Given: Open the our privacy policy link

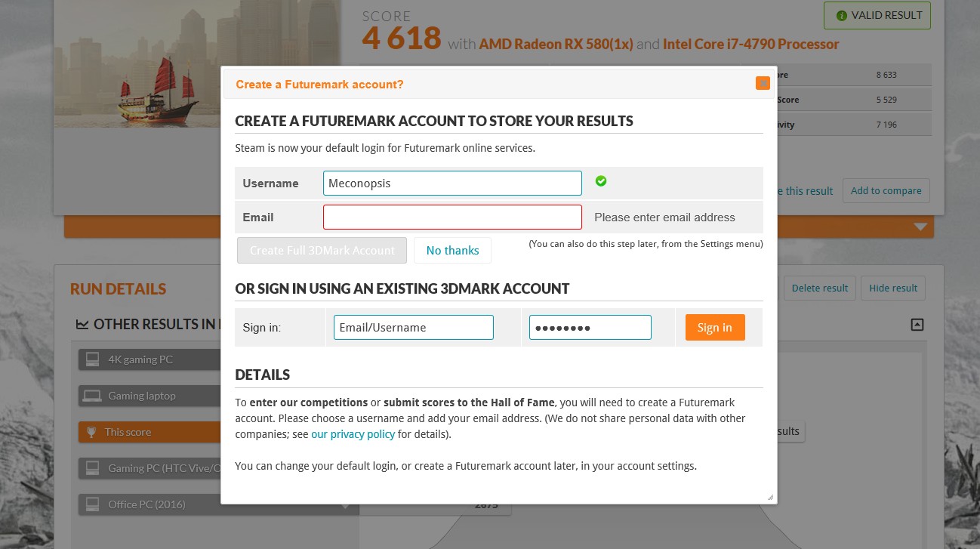Looking at the screenshot, I should (353, 434).
